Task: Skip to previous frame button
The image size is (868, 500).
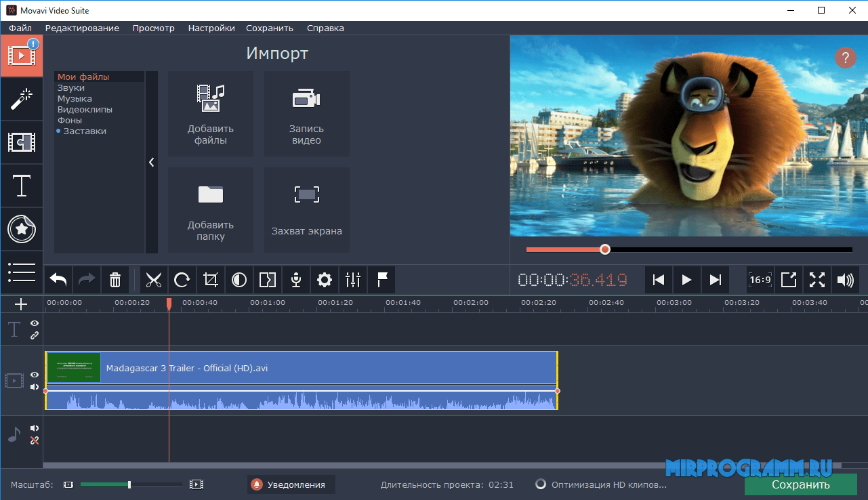Action: 658,280
